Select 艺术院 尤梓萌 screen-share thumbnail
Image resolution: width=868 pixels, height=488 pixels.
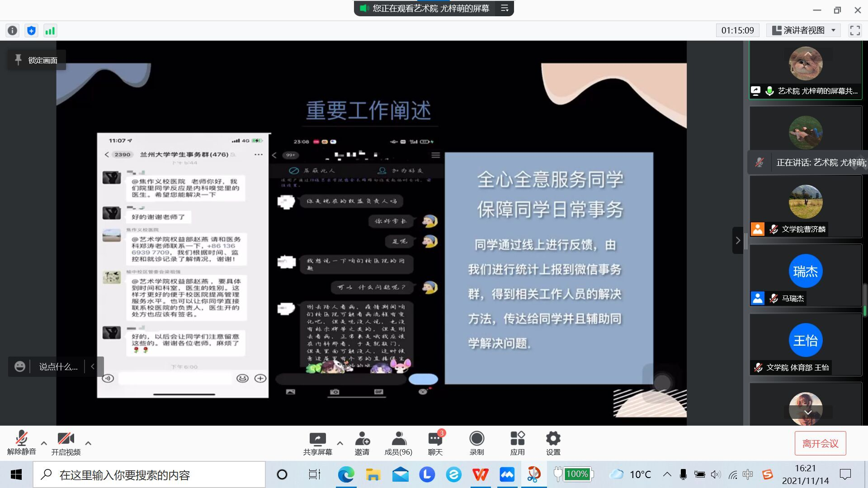[x=806, y=70]
